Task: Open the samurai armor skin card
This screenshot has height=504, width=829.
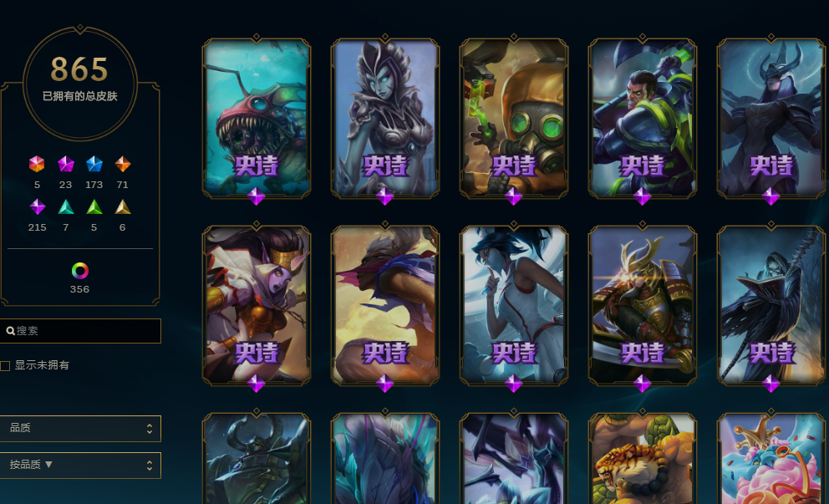Action: pyautogui.click(x=643, y=306)
